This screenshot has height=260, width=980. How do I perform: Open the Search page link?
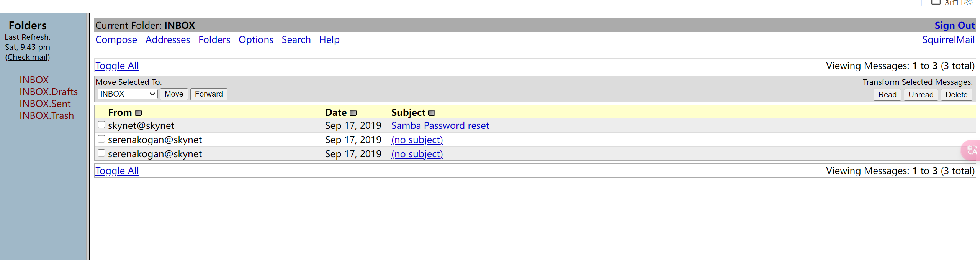(x=296, y=39)
